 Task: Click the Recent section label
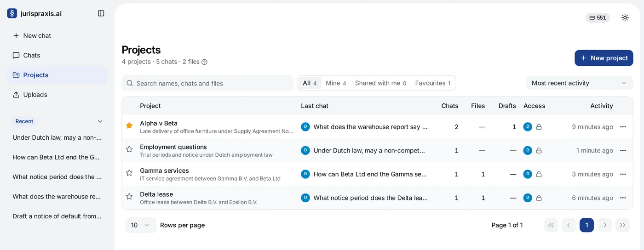click(24, 121)
